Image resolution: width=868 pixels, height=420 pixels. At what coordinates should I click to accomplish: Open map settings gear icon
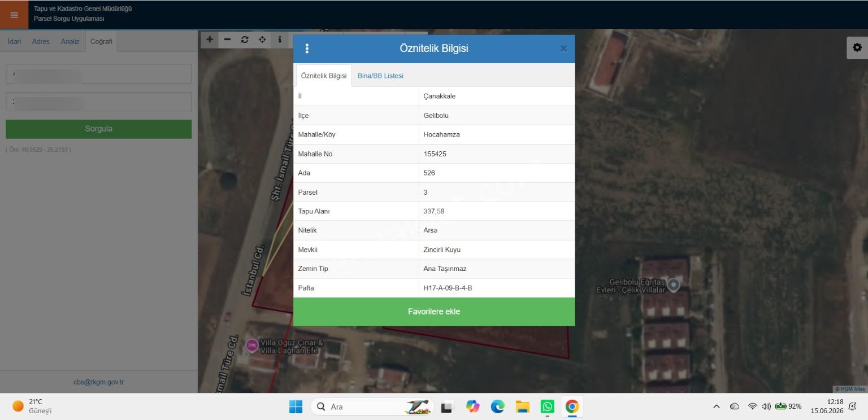coord(857,47)
